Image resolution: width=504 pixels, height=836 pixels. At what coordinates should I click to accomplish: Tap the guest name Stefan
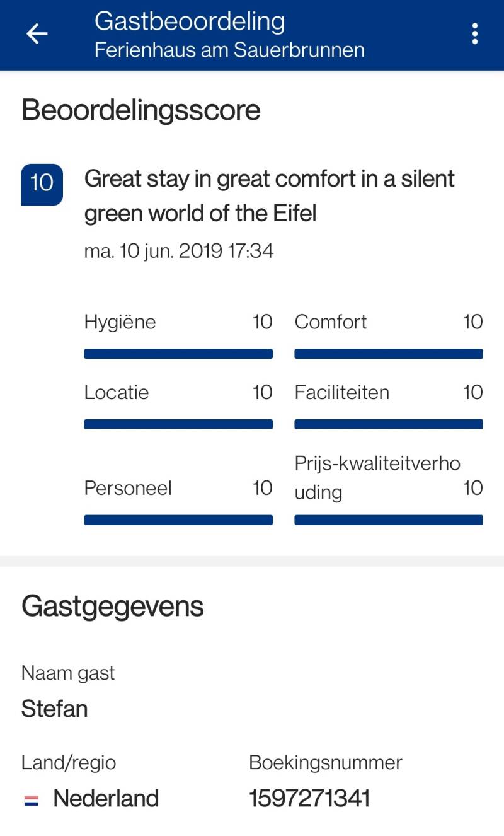click(55, 709)
